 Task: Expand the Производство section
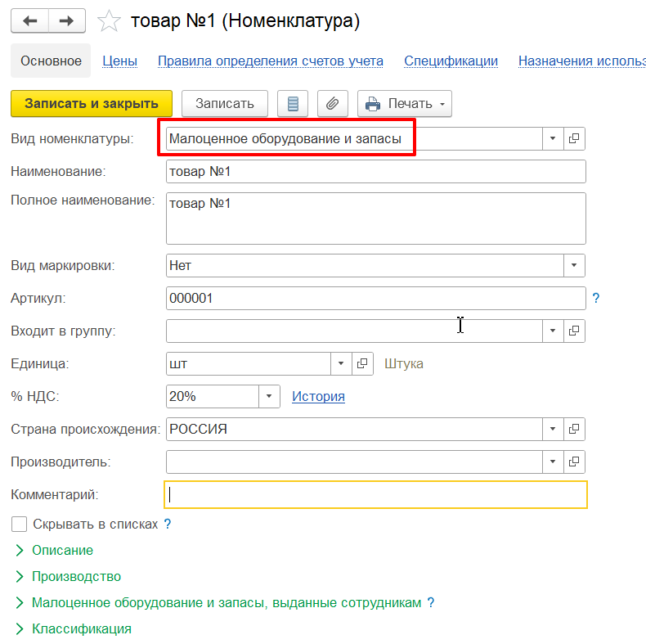pyautogui.click(x=76, y=576)
